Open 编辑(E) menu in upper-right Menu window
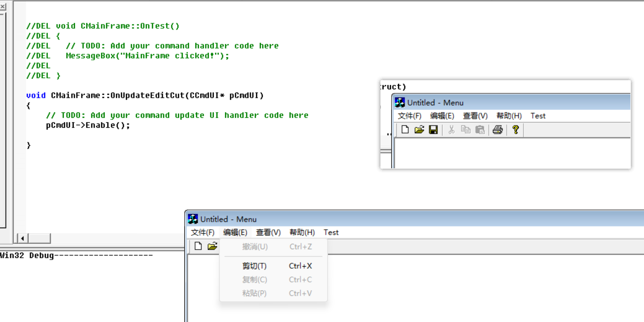 442,116
